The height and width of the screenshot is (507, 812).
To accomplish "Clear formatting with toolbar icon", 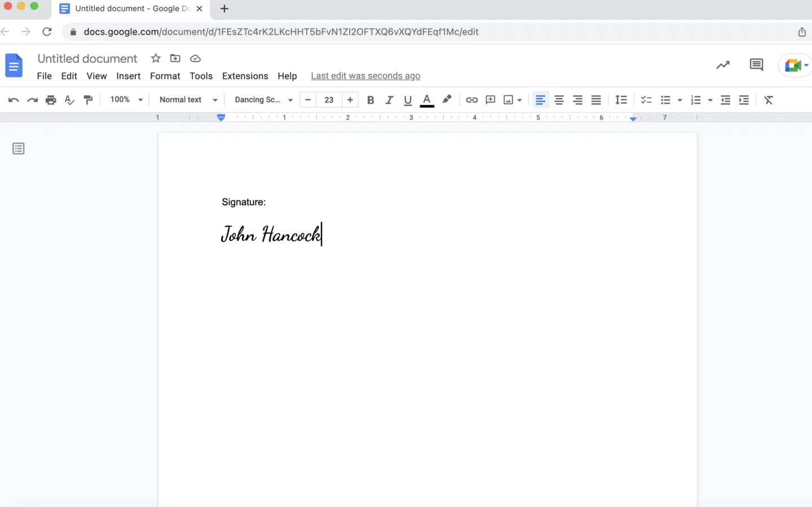I will coord(769,100).
